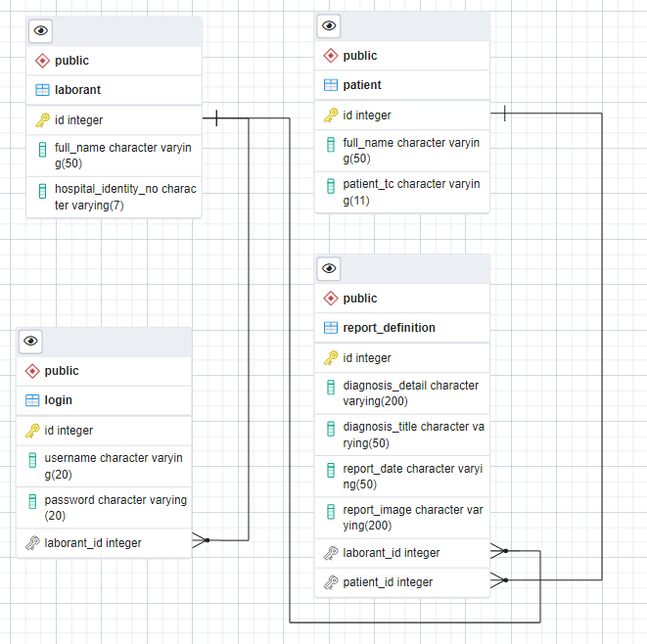647x644 pixels.
Task: Click crow's foot link end at login laborant_id
Action: 201,540
